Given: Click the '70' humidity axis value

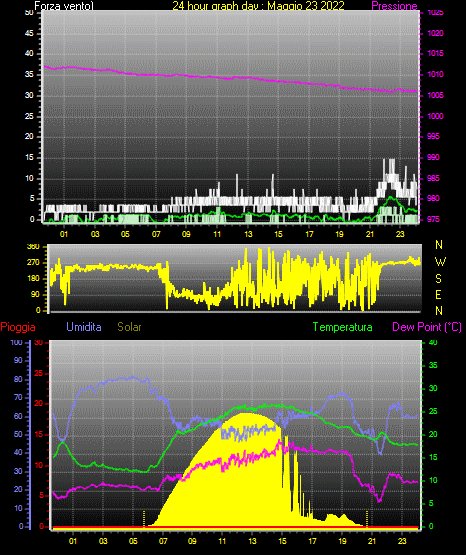Looking at the screenshot, I should pyautogui.click(x=18, y=397).
